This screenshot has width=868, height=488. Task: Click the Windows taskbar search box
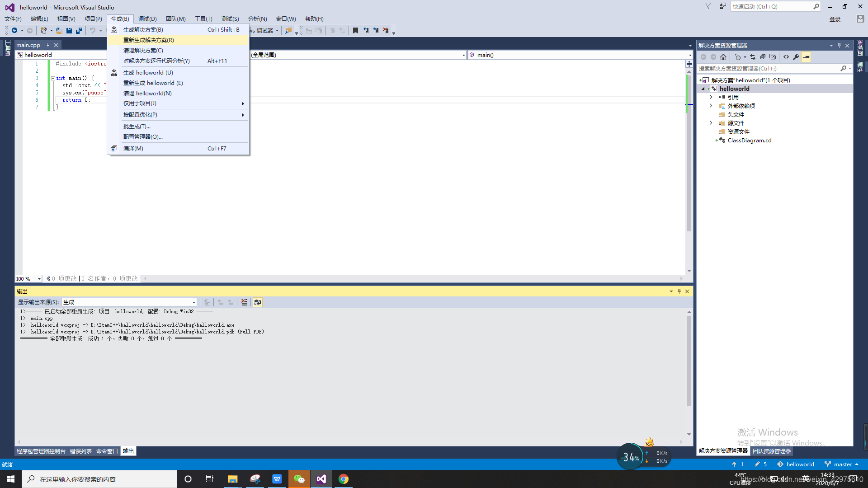click(x=99, y=479)
